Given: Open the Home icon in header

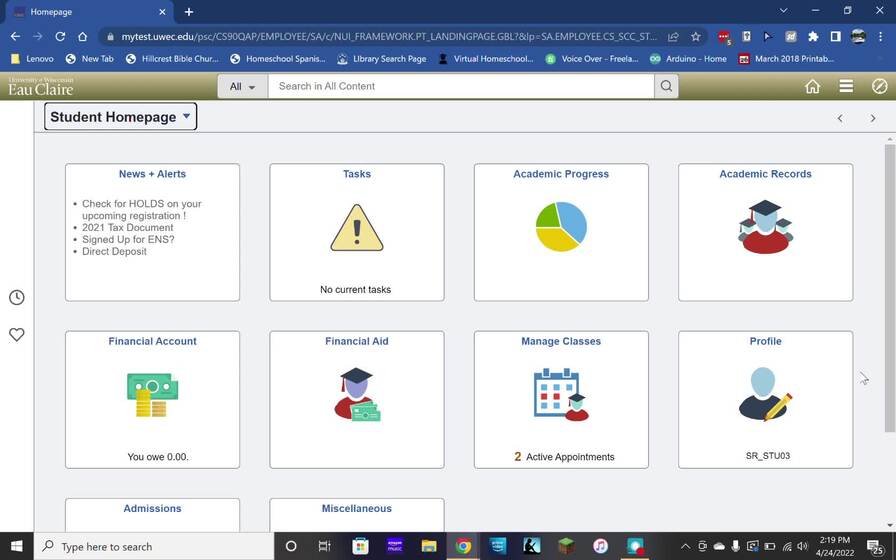Looking at the screenshot, I should [x=812, y=87].
